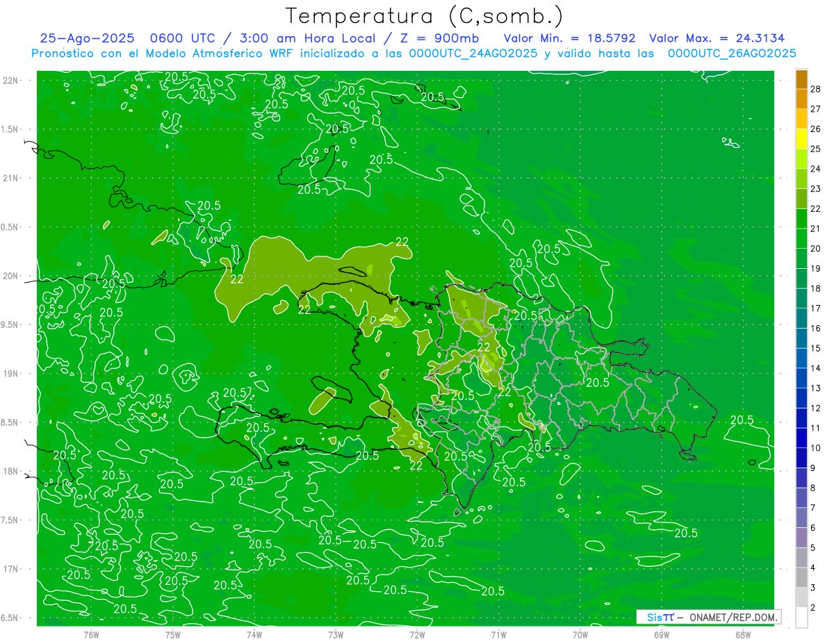Viewport: 834px width, 644px height.
Task: Click the '28' value on the color scale
Action: click(815, 89)
